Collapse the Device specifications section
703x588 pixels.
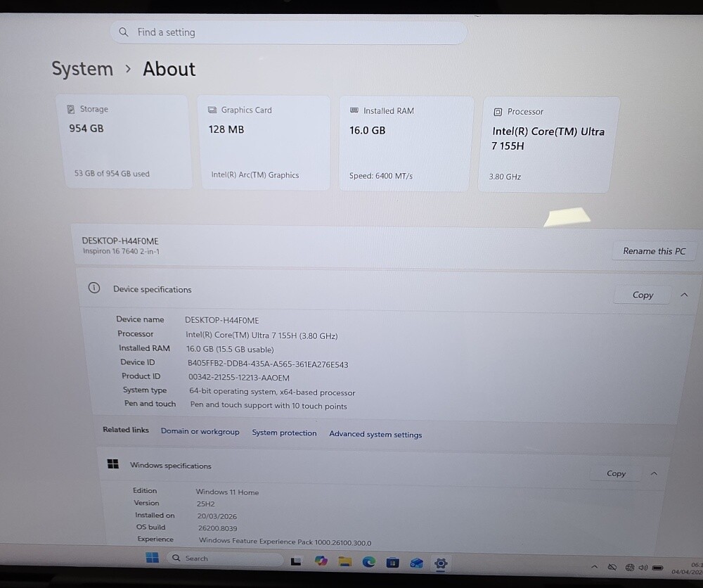pos(684,295)
